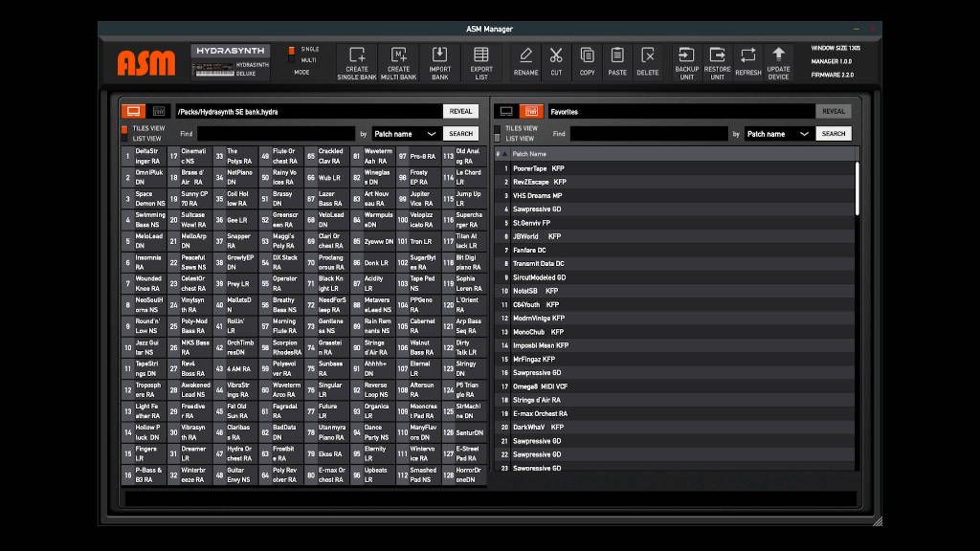Click Search button in left panel

460,134
